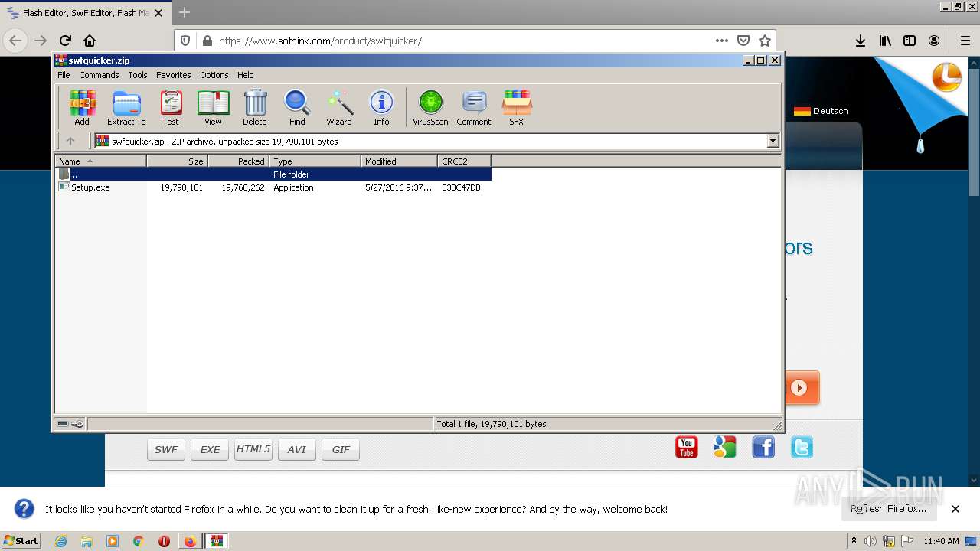Open the Find magnifier tool

pos(297,107)
